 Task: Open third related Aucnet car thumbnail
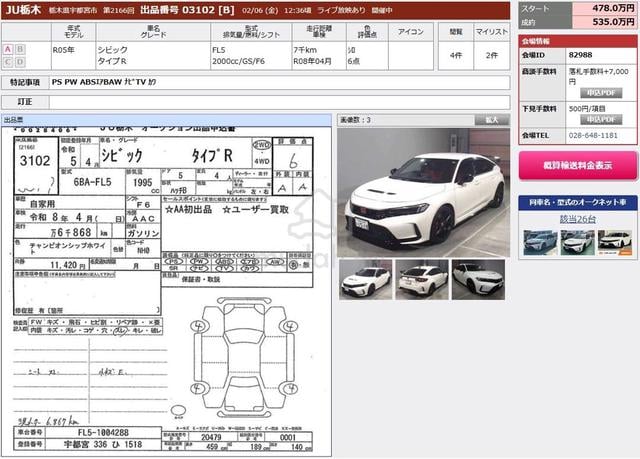615,242
